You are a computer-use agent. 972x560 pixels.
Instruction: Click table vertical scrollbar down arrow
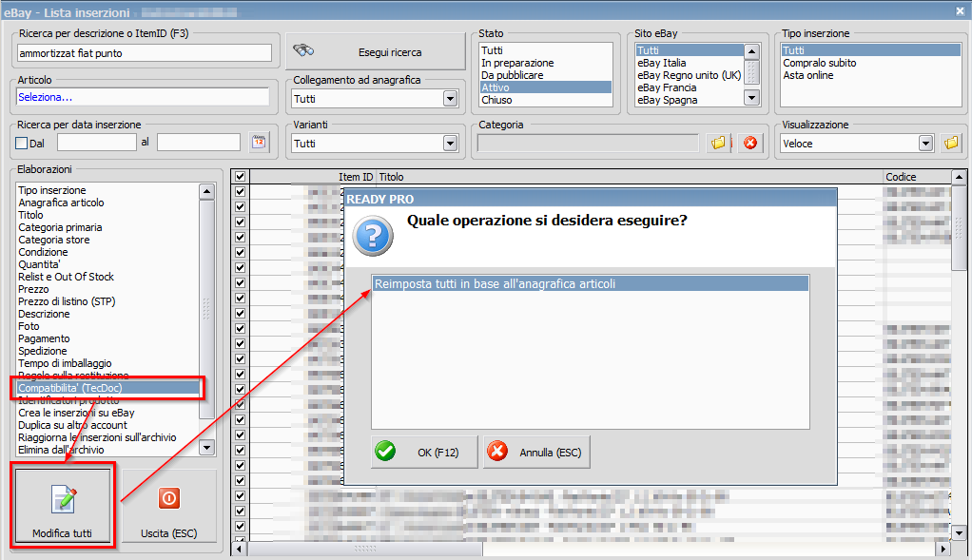[x=959, y=532]
